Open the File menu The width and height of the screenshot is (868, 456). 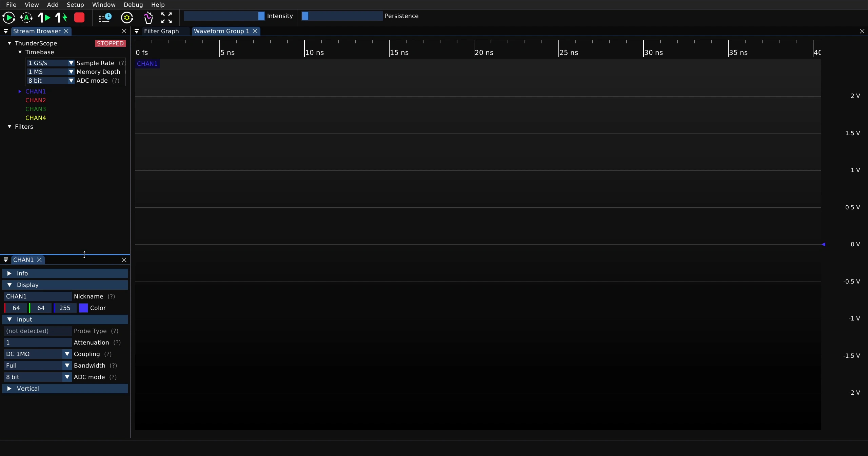11,5
